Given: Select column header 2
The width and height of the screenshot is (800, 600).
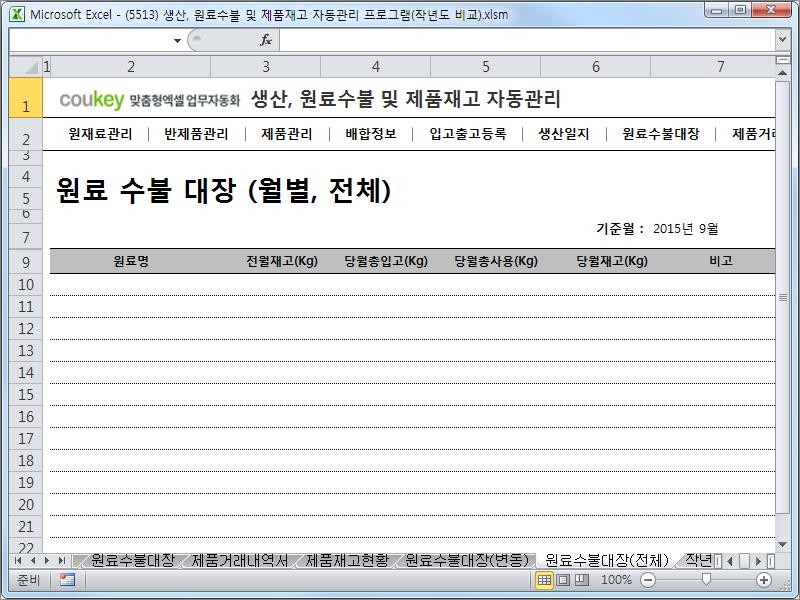Looking at the screenshot, I should coord(131,66).
